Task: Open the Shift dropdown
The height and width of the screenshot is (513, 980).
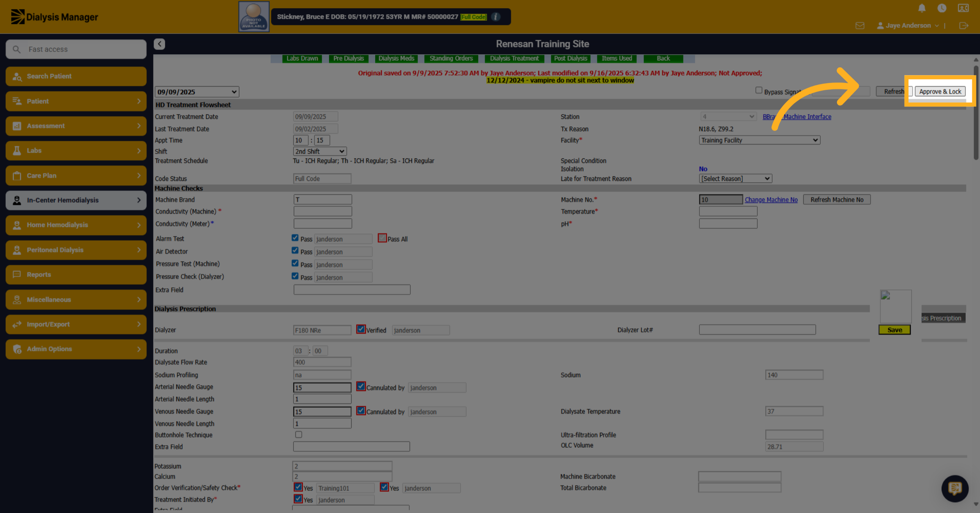Action: [320, 151]
